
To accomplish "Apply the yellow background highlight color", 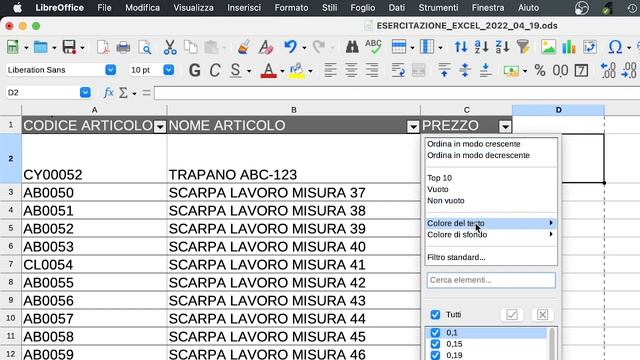I will (297, 71).
